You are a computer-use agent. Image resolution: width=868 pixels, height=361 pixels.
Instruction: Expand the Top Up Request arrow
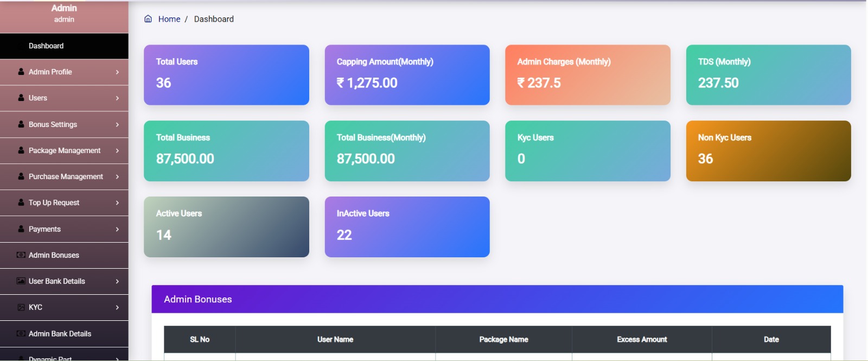click(117, 202)
